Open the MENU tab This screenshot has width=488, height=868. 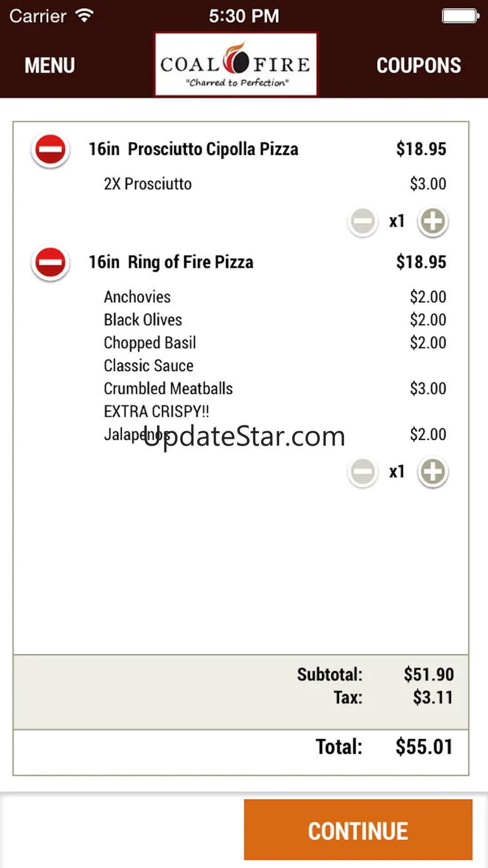pos(49,66)
